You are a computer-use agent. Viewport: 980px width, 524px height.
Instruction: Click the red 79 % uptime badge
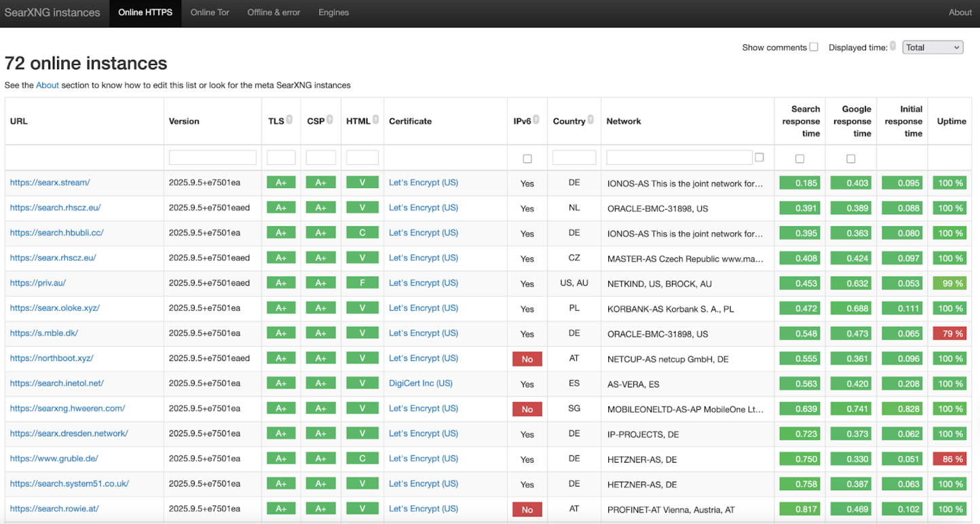click(x=949, y=333)
